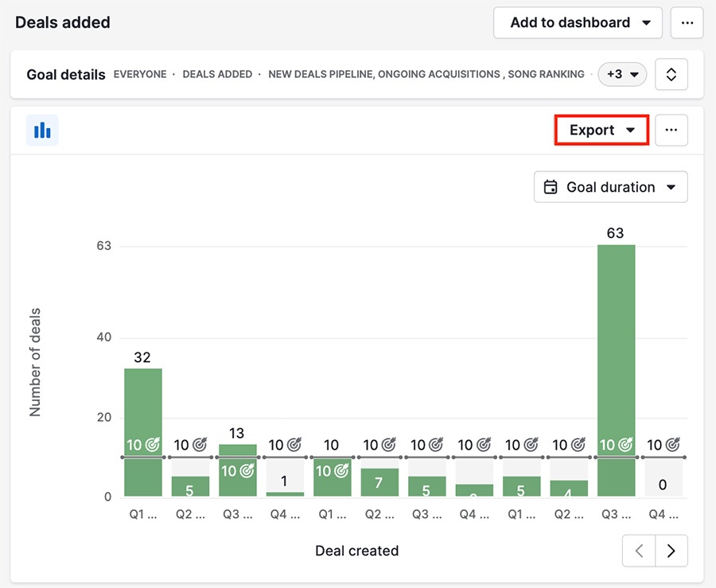This screenshot has height=588, width=716.
Task: Click the Export button
Action: 592,130
